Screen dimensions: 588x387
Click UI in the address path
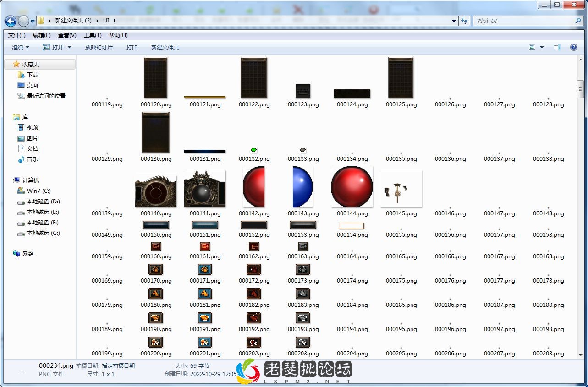(106, 21)
